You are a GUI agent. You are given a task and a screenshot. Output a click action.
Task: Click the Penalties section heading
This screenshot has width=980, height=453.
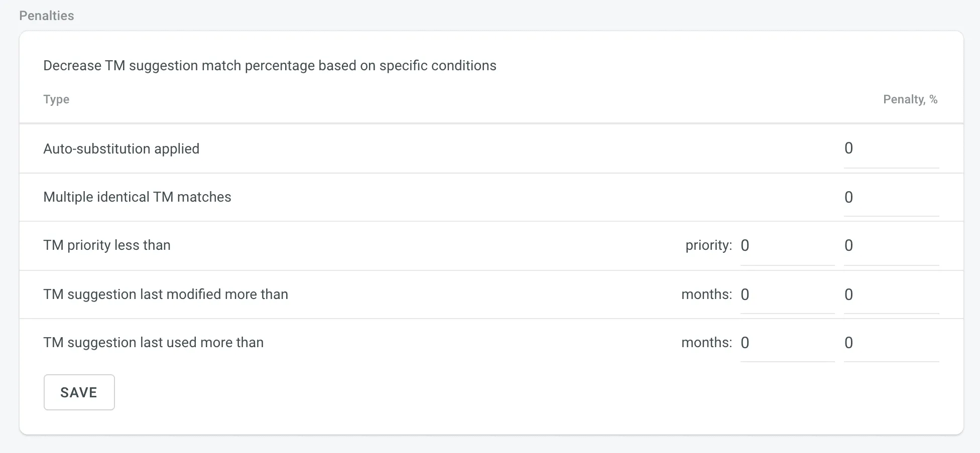[46, 16]
